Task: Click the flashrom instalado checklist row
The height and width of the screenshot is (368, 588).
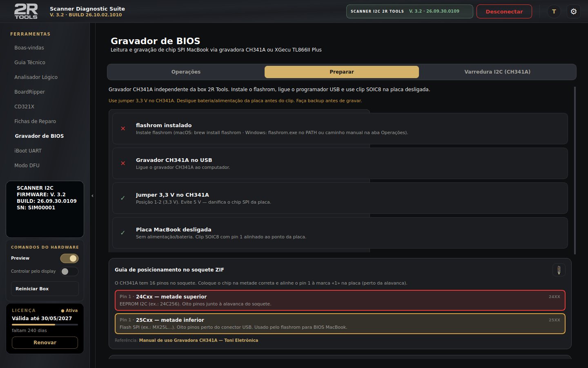Action: coord(340,128)
